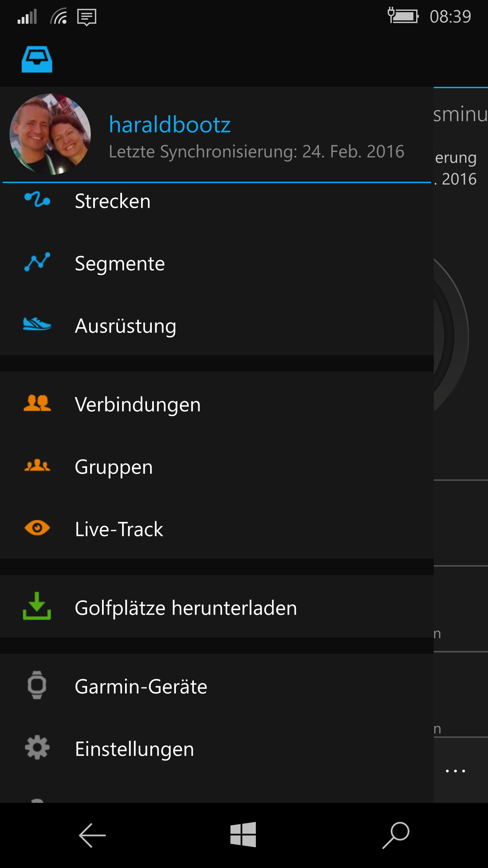Open the profile photo thumbnail
This screenshot has width=488, height=868.
[x=50, y=134]
